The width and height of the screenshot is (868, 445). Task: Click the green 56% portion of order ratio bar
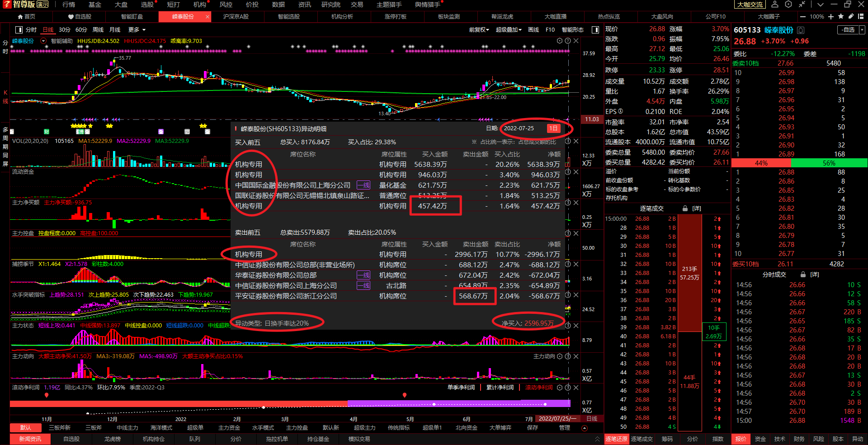pos(829,163)
